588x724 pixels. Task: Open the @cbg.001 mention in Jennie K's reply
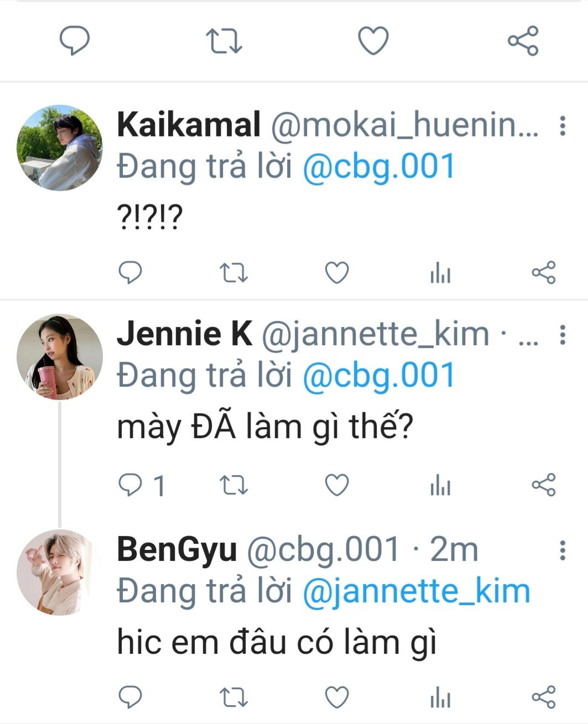[379, 376]
